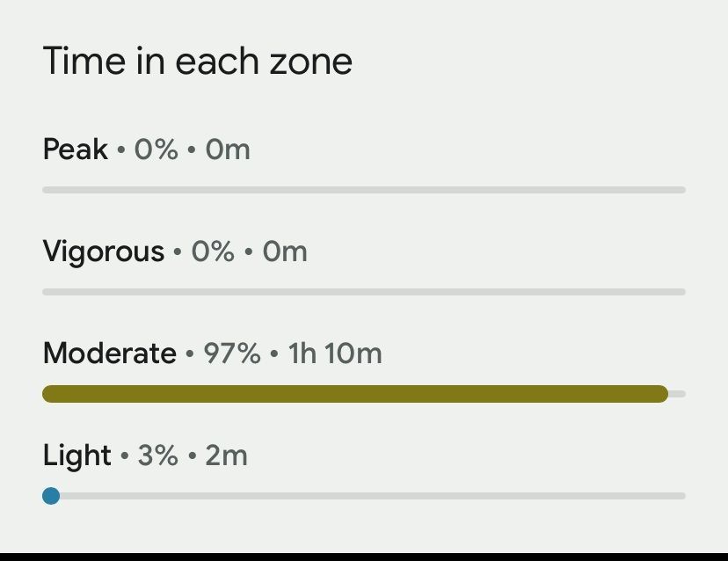Click the Vigorous zone 0% value
The height and width of the screenshot is (561, 728).
coord(213,252)
